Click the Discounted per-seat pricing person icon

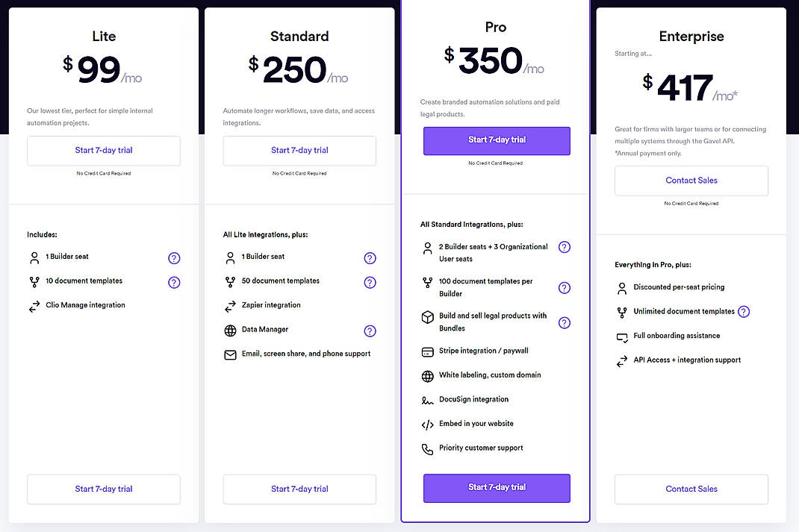point(621,287)
